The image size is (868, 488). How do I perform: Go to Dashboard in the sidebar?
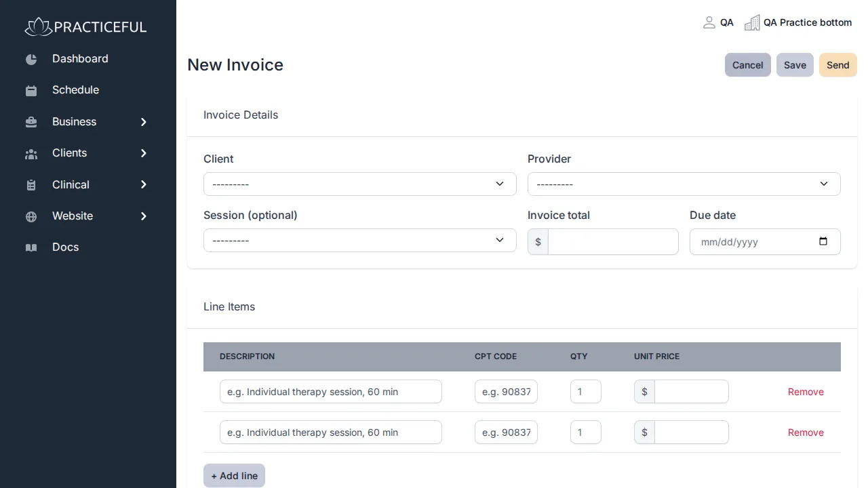pyautogui.click(x=80, y=59)
